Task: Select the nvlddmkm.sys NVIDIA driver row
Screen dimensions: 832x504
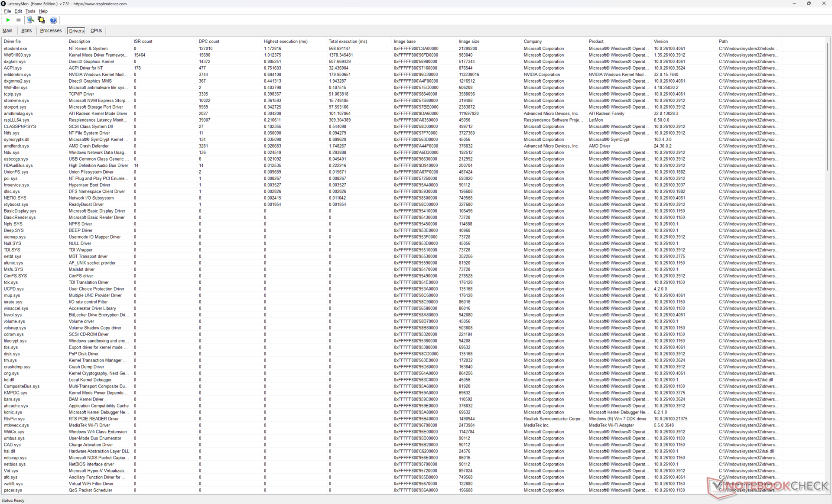Action: tap(17, 74)
